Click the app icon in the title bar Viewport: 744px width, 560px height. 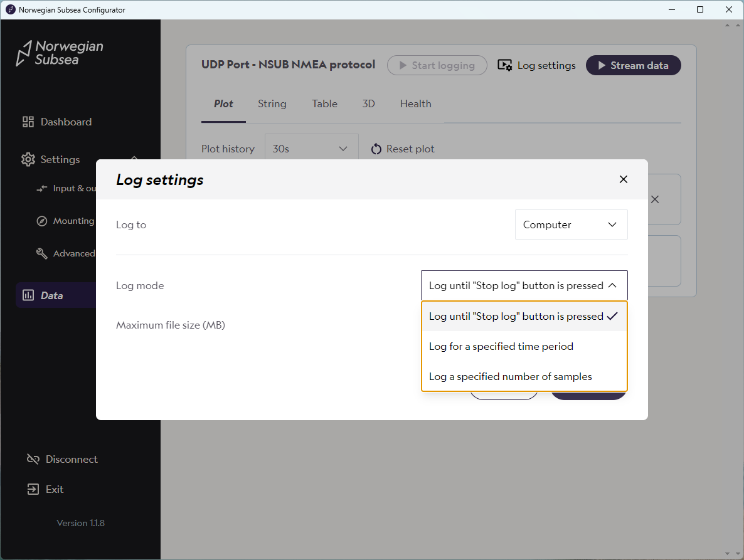tap(10, 9)
